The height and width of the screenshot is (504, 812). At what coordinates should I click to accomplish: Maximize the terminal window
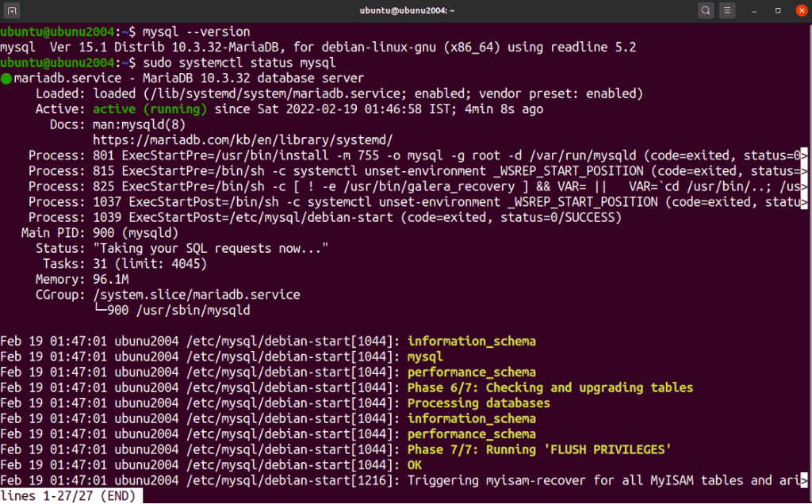point(778,10)
